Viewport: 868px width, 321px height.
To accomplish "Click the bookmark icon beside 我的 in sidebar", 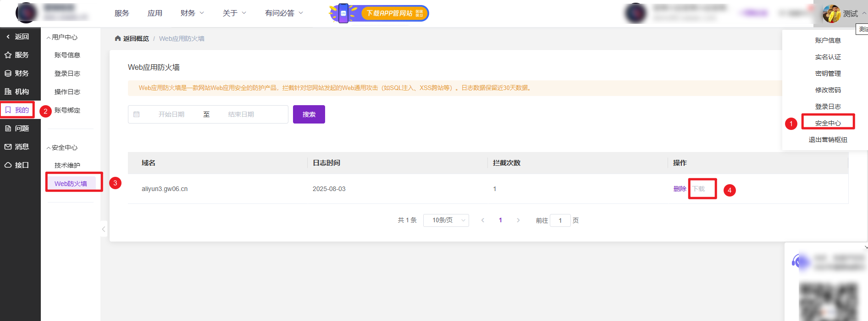I will coord(8,110).
